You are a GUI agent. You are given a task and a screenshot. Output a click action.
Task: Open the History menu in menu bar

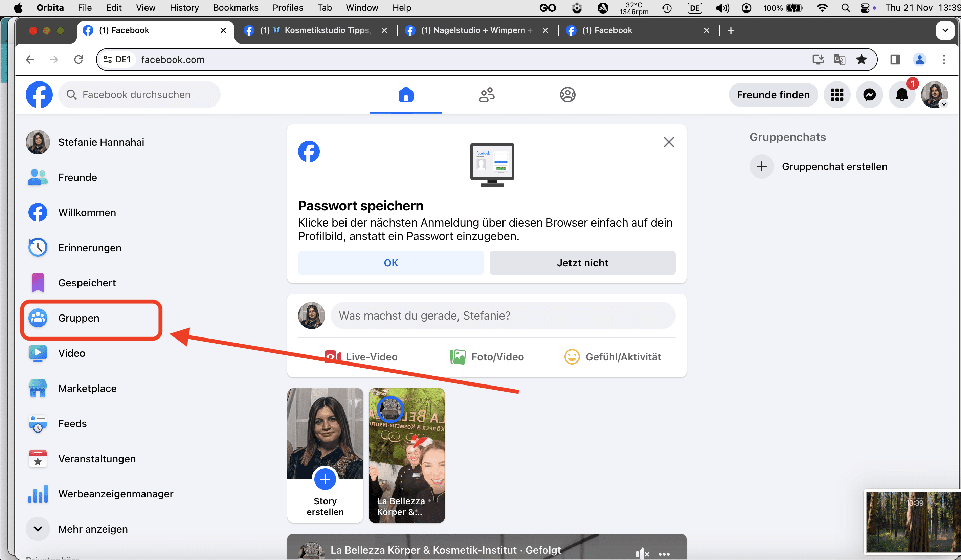(184, 8)
